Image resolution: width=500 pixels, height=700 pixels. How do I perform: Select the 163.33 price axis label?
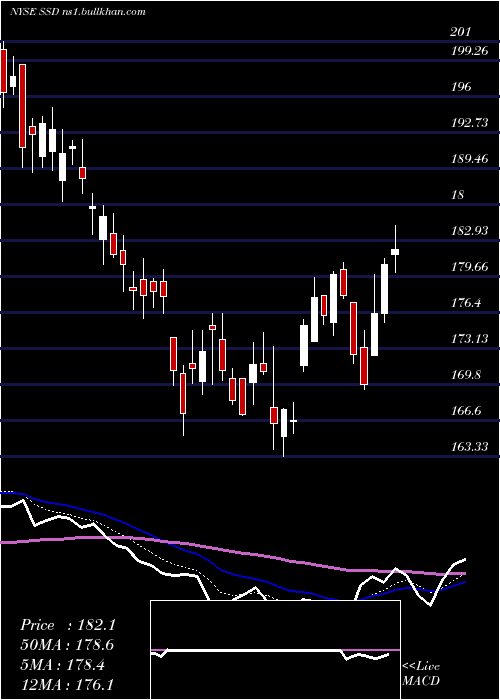click(x=469, y=446)
